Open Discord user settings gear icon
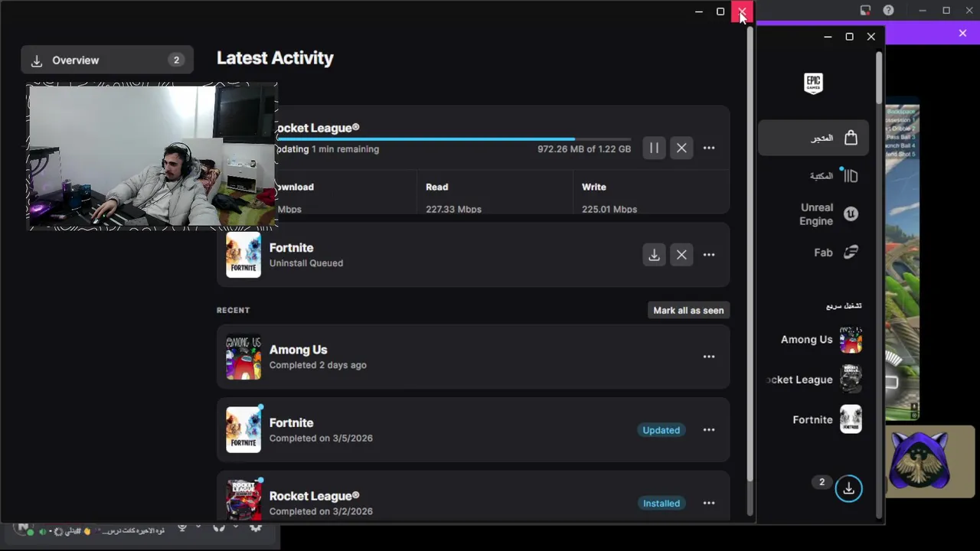The image size is (980, 551). click(256, 528)
